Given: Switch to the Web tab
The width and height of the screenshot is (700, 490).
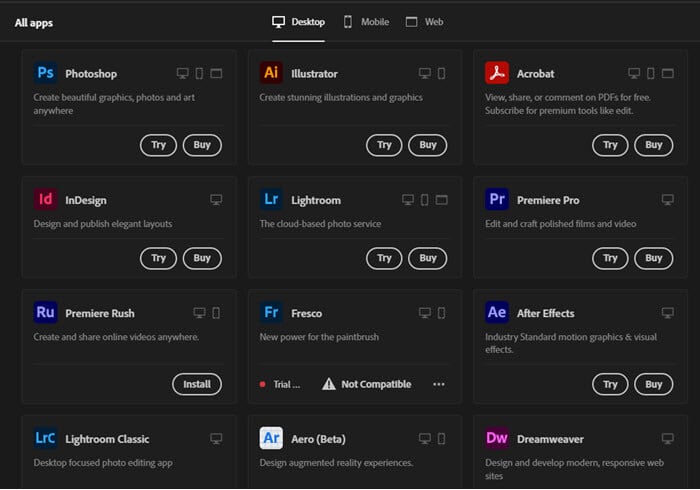Looking at the screenshot, I should click(425, 22).
